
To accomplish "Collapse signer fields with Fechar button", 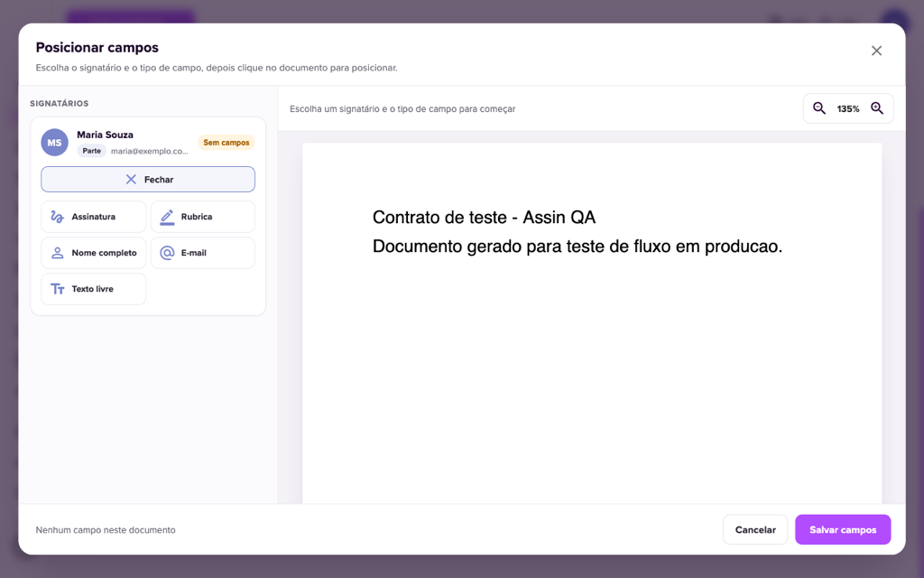I will pyautogui.click(x=148, y=180).
